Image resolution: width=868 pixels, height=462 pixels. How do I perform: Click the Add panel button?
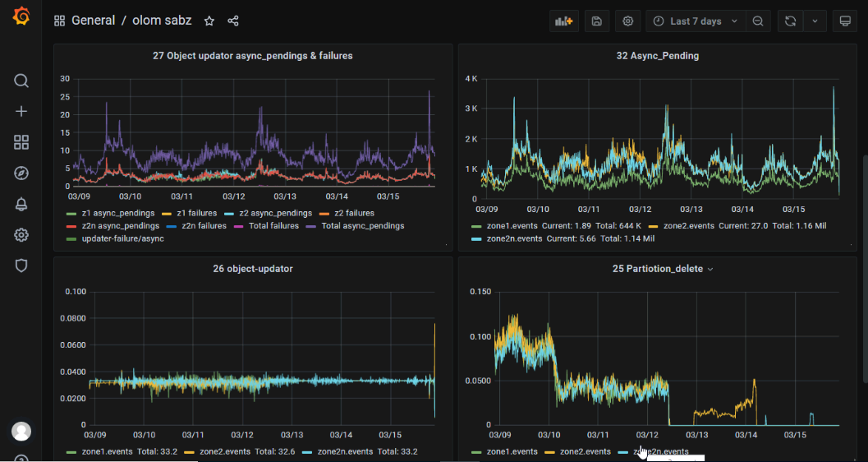564,21
